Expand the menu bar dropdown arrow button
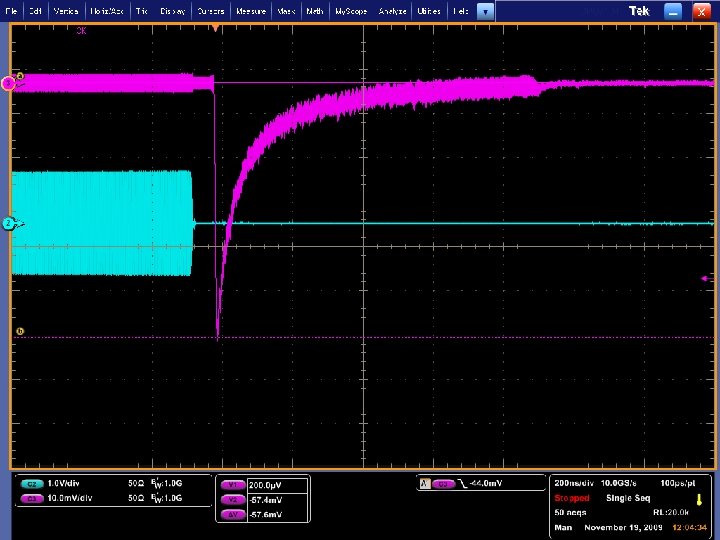720x540 pixels. (485, 11)
